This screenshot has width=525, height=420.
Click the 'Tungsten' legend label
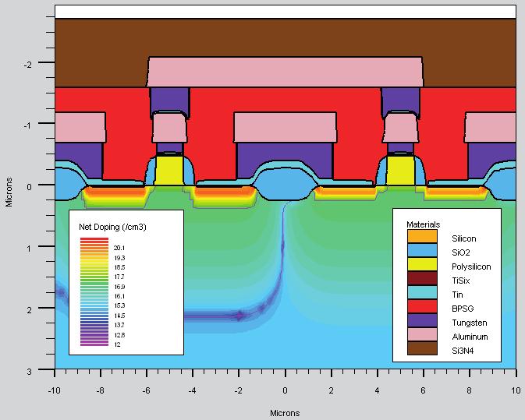tap(469, 323)
